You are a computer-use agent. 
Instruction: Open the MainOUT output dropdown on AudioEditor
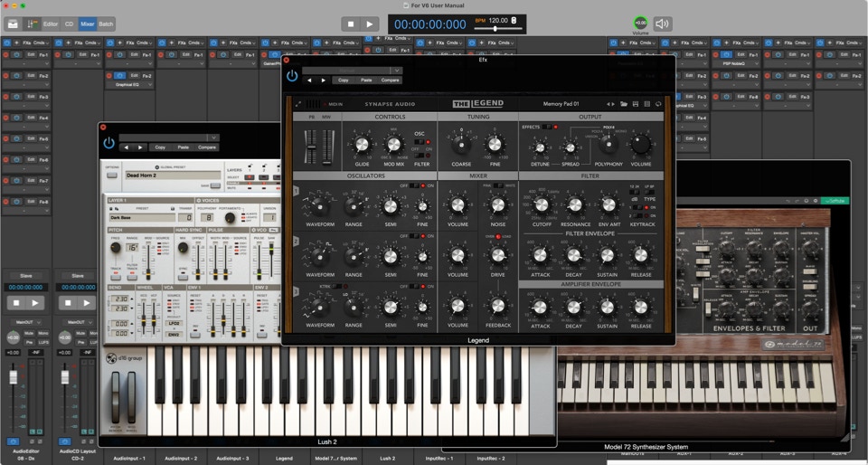tap(26, 322)
